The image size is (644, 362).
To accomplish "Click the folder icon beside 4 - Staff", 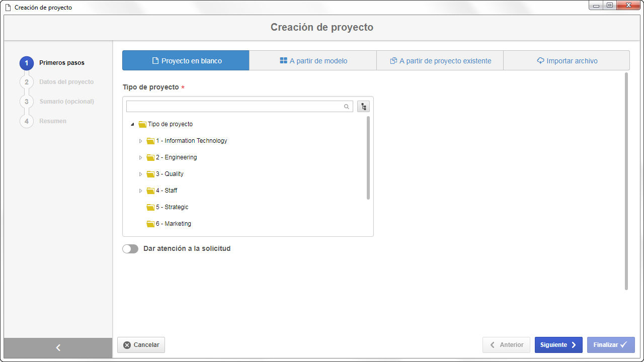I will tap(150, 191).
